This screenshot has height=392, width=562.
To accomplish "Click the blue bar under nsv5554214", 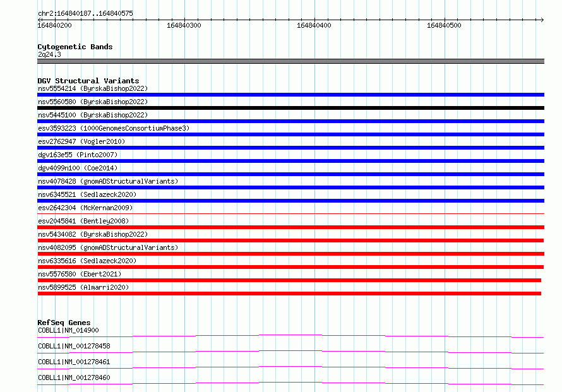I will [290, 95].
